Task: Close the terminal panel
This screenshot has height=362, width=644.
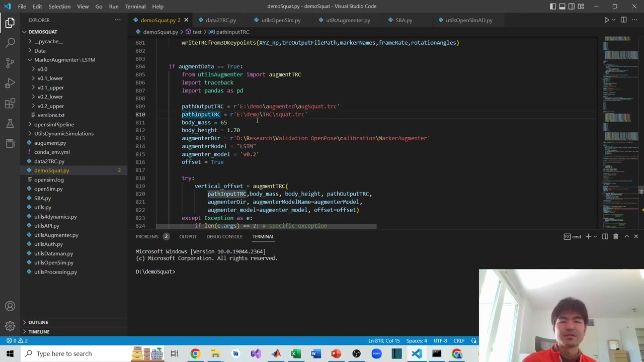Action: point(636,236)
